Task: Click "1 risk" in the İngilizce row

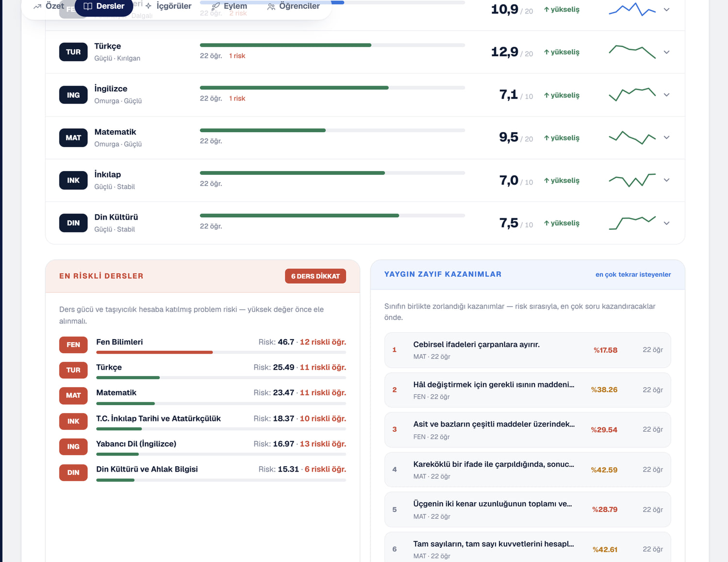Action: pos(237,99)
